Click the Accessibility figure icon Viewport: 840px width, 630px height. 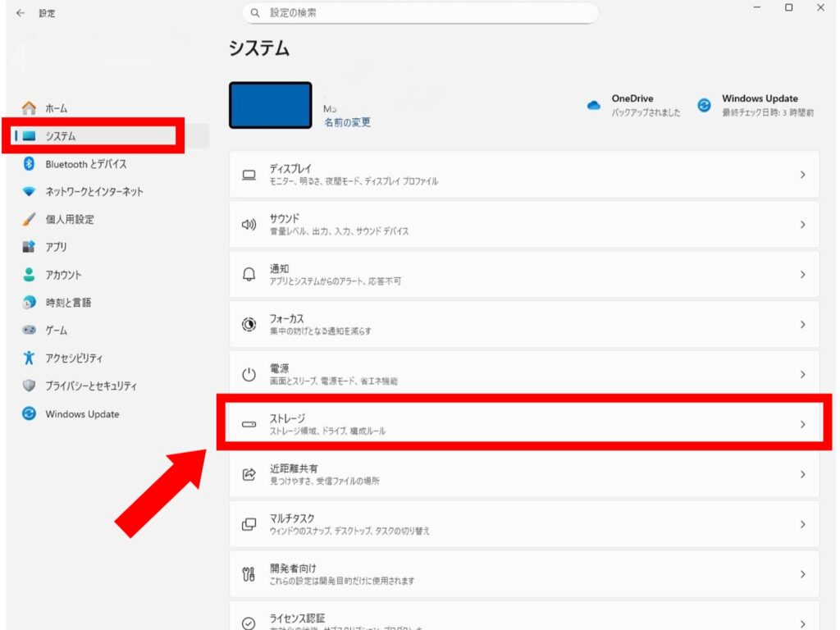pos(29,358)
